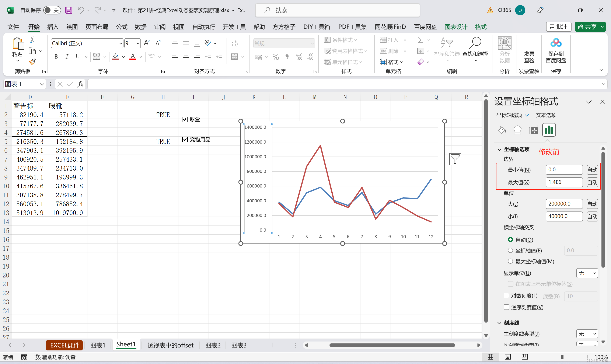Increase font size with A^ icon
The width and height of the screenshot is (611, 364).
(147, 43)
